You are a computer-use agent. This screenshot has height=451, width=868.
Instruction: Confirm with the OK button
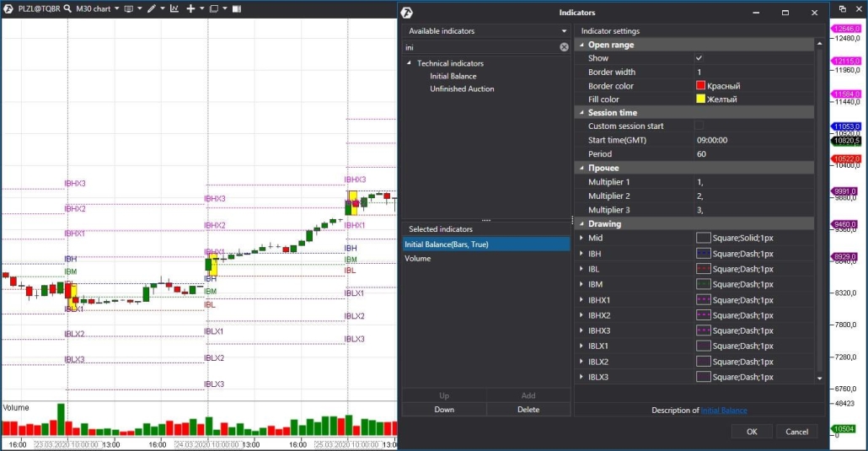pos(752,432)
